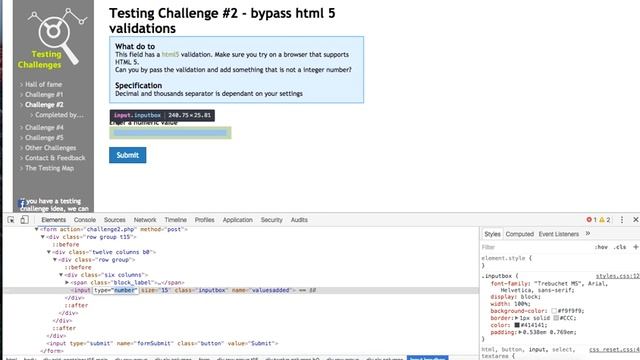This screenshot has height=360, width=640.
Task: Toggle the :hov element state option
Action: [601, 247]
